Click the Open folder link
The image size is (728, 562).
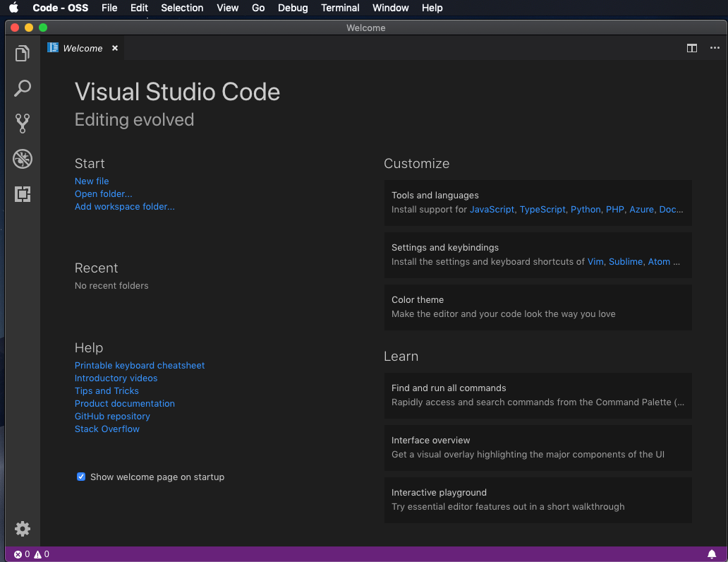(x=103, y=193)
